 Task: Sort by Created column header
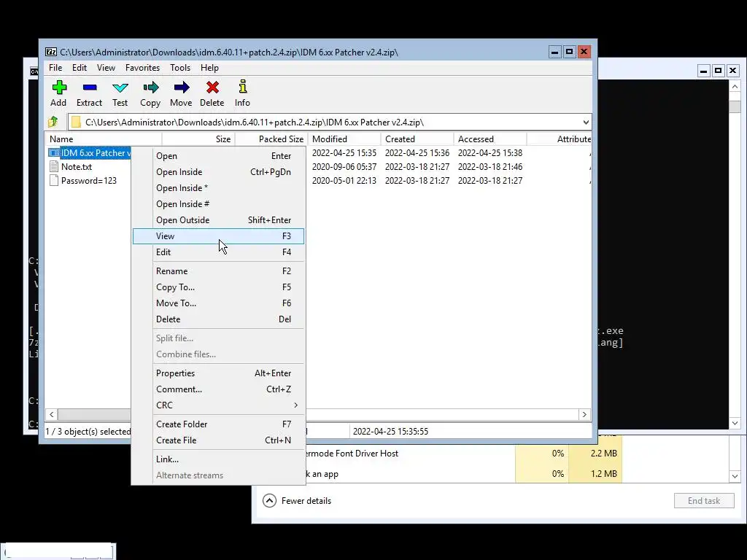click(x=417, y=139)
